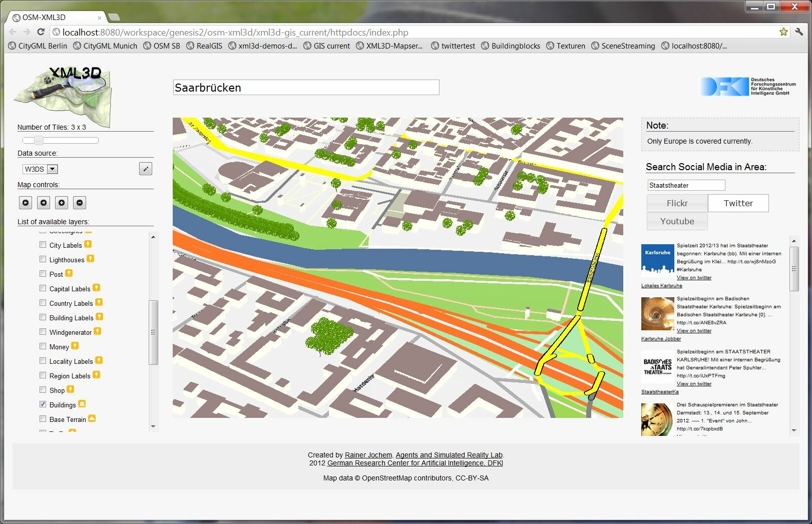The height and width of the screenshot is (524, 812).
Task: Open the GIS current bookmark
Action: 327,46
